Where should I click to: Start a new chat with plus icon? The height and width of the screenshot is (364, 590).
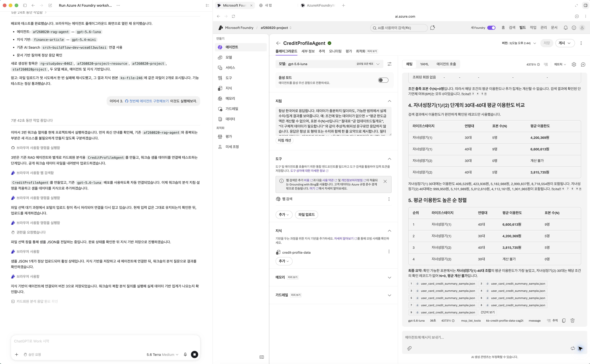pos(583,64)
